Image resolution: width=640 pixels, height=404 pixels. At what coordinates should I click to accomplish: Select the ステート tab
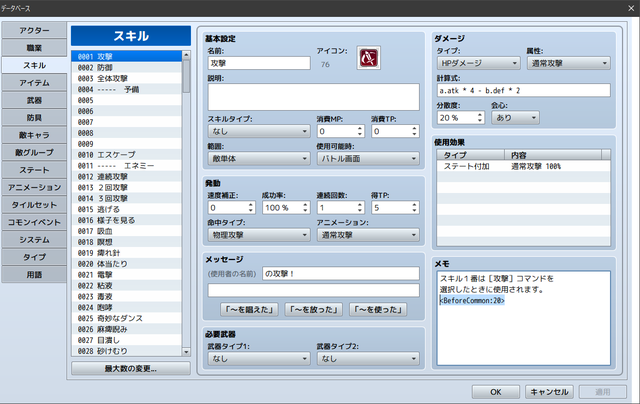[34, 170]
